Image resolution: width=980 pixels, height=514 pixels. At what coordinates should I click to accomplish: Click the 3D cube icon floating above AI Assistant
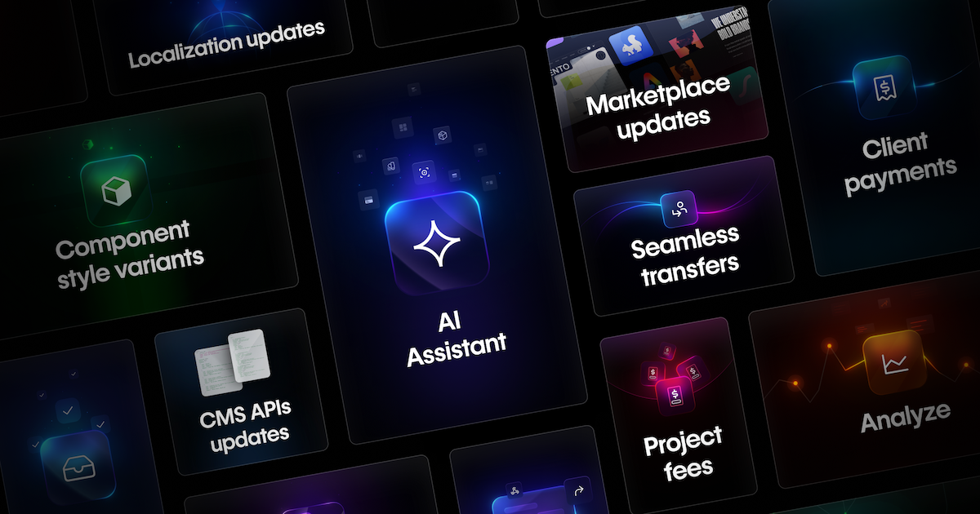click(x=443, y=135)
